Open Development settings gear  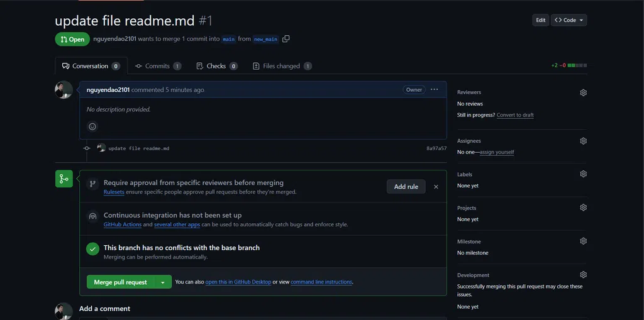click(583, 275)
